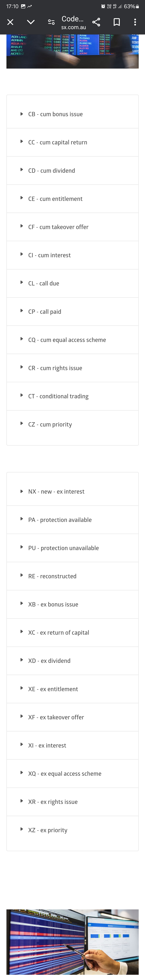Expand CB - cum bonus issue
This screenshot has height=980, width=145.
[72, 114]
